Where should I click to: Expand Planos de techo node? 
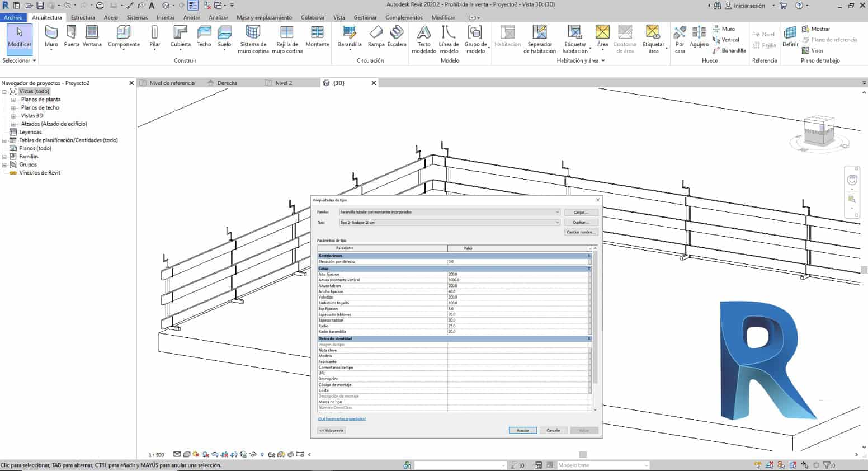click(13, 108)
